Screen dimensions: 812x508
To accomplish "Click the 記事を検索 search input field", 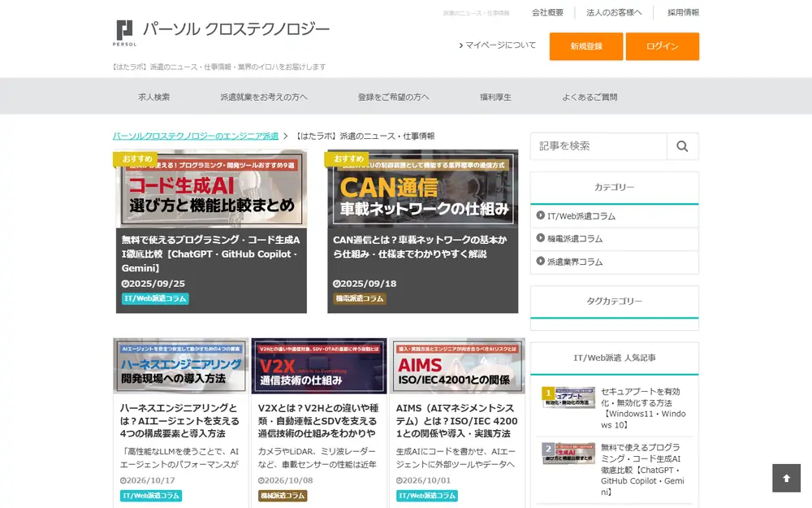I will pos(598,146).
